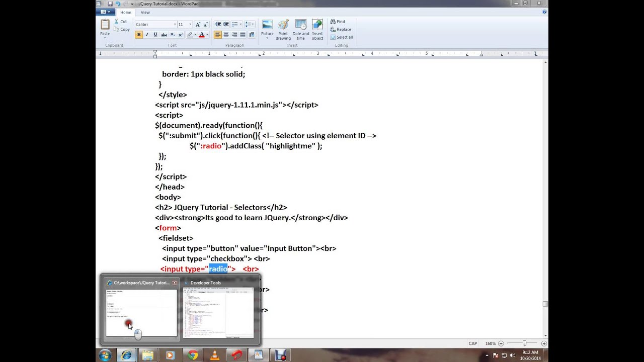Close the JQuery Tutorial preview thumbnail

(x=175, y=283)
